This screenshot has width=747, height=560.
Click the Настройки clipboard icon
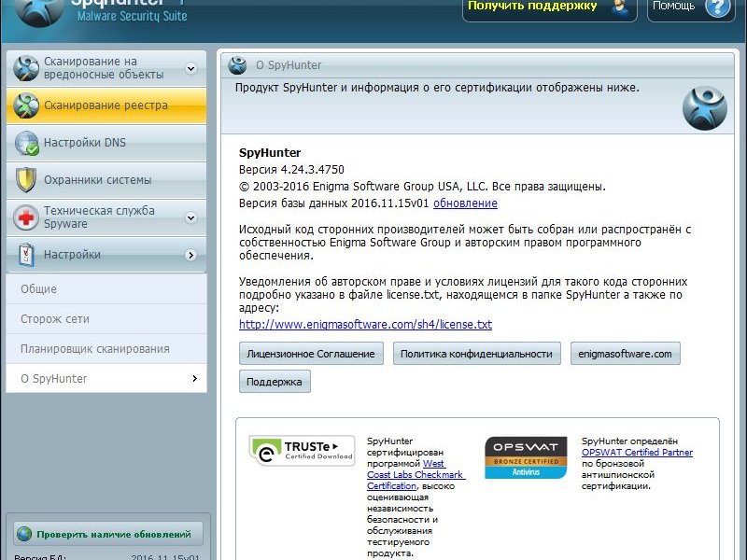click(26, 254)
